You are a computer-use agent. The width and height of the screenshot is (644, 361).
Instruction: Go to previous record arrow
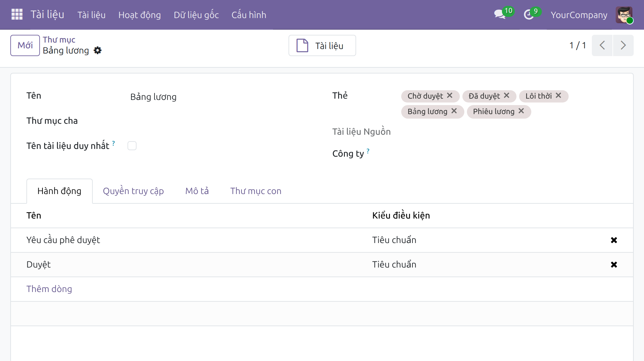(x=602, y=45)
